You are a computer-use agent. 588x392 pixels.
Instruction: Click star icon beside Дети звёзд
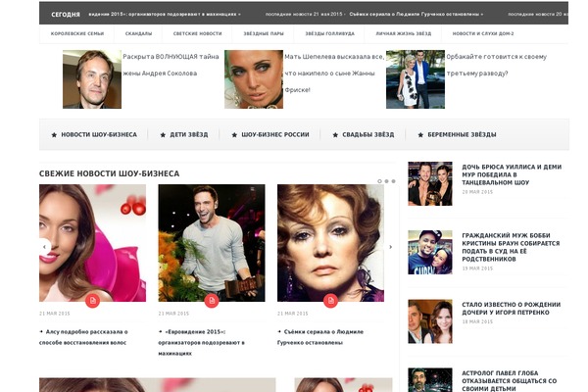point(163,134)
